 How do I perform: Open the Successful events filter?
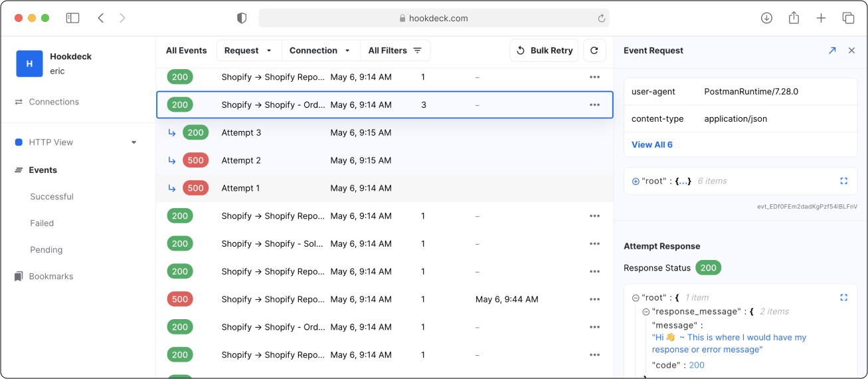click(52, 197)
